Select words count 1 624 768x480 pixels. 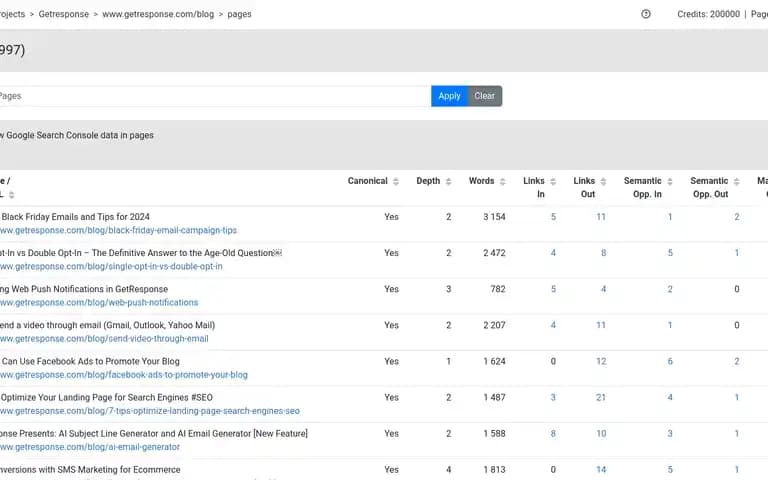pyautogui.click(x=494, y=361)
